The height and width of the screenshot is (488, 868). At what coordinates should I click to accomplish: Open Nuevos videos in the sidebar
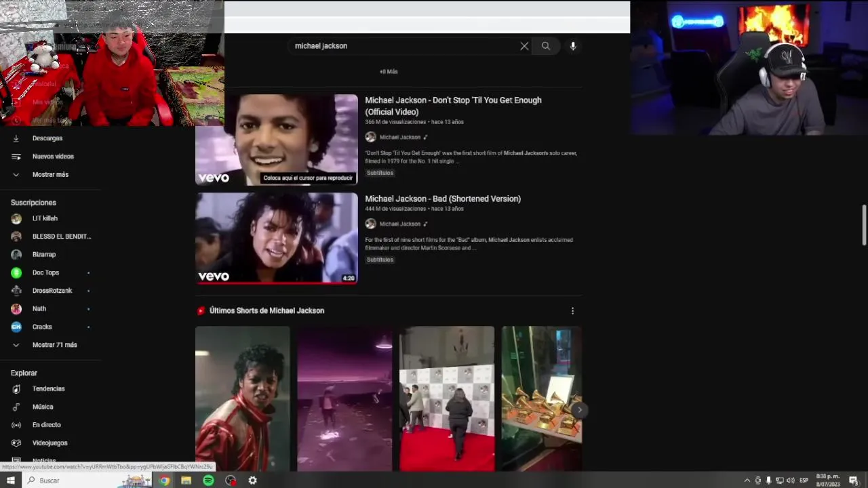tap(53, 157)
